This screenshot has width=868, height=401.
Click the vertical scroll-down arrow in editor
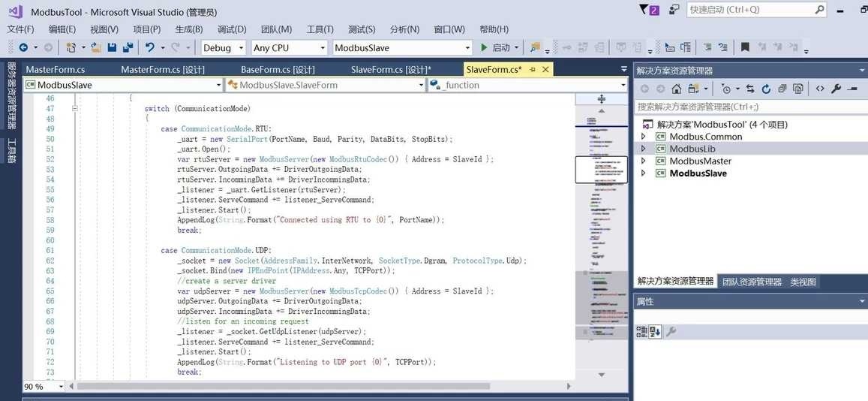(x=602, y=375)
